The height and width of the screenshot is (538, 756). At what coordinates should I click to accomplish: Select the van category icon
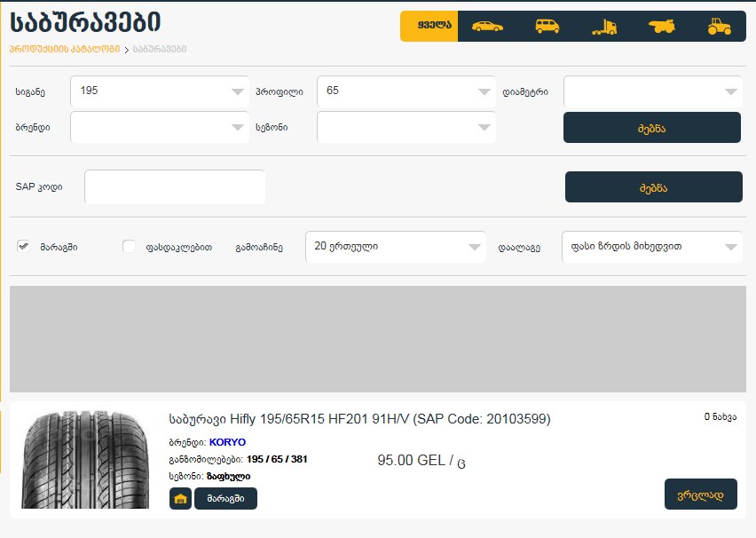tap(547, 27)
